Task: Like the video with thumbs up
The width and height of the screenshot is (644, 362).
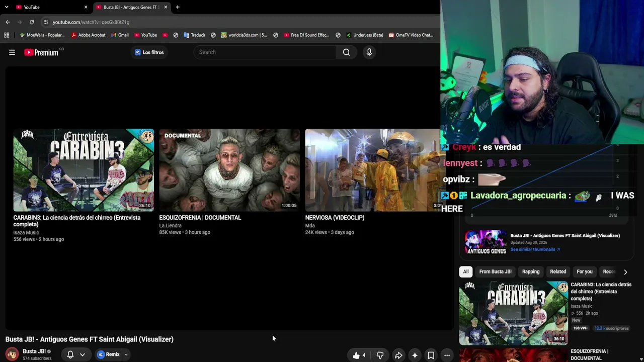Action: click(x=359, y=355)
